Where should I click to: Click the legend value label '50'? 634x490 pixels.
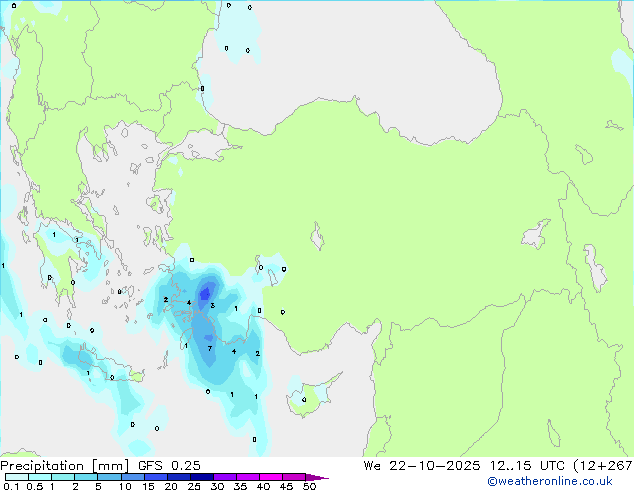pyautogui.click(x=309, y=486)
